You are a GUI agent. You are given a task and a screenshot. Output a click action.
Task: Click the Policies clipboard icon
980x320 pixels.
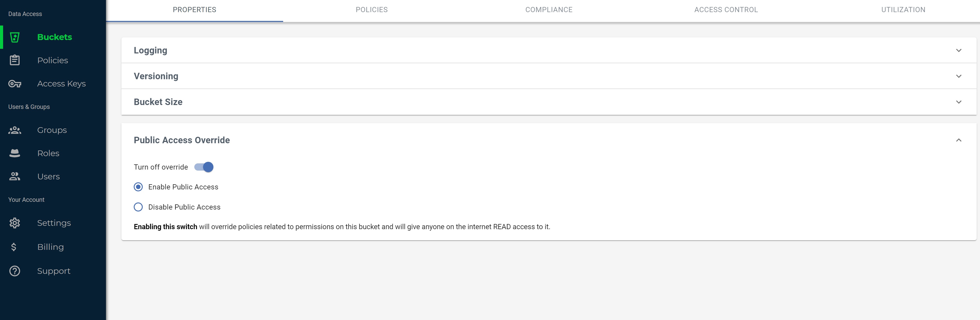[x=14, y=60]
